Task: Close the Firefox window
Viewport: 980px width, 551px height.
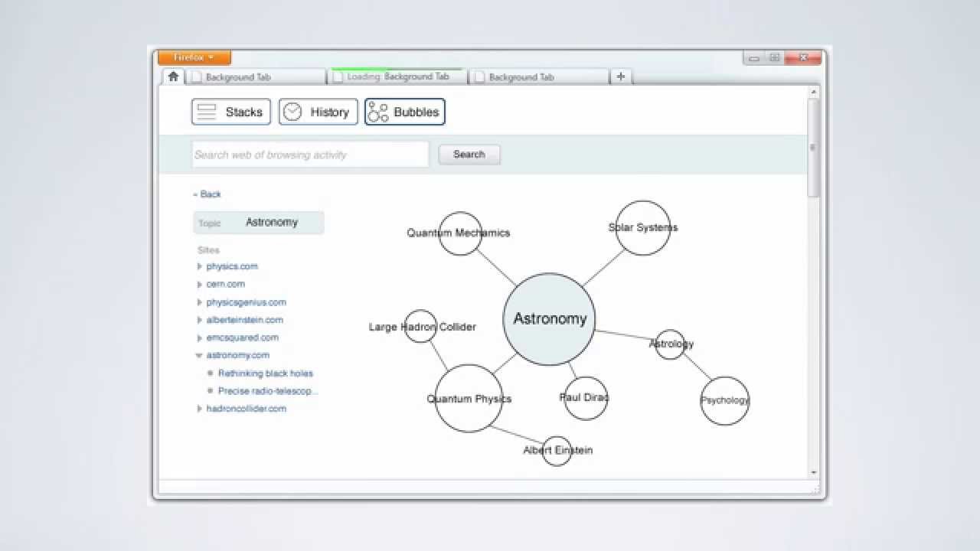Action: [803, 57]
